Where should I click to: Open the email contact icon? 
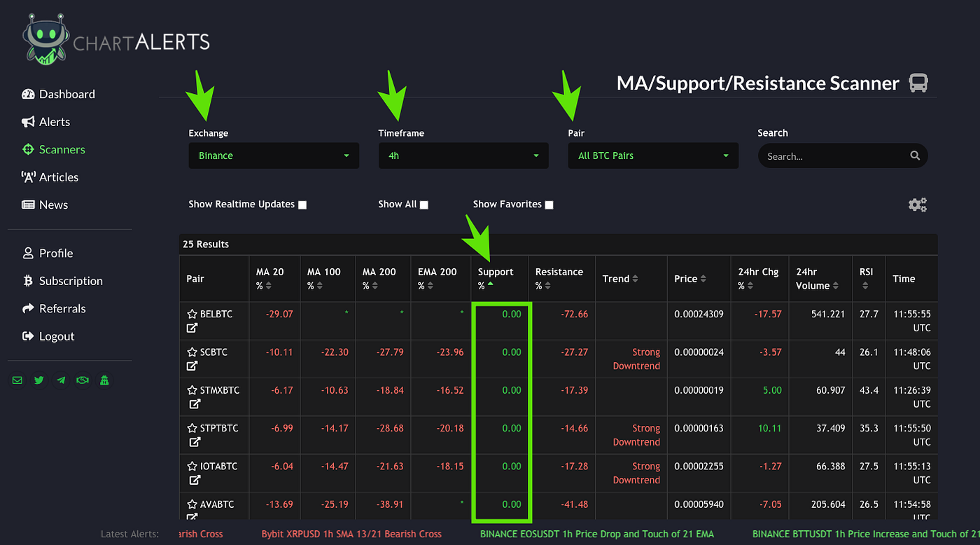[x=17, y=380]
